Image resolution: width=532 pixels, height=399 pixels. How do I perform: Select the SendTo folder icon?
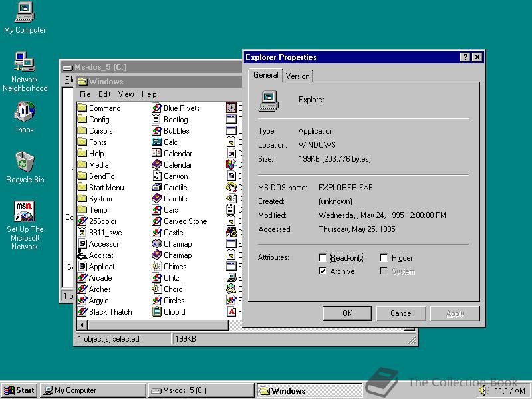[82, 176]
